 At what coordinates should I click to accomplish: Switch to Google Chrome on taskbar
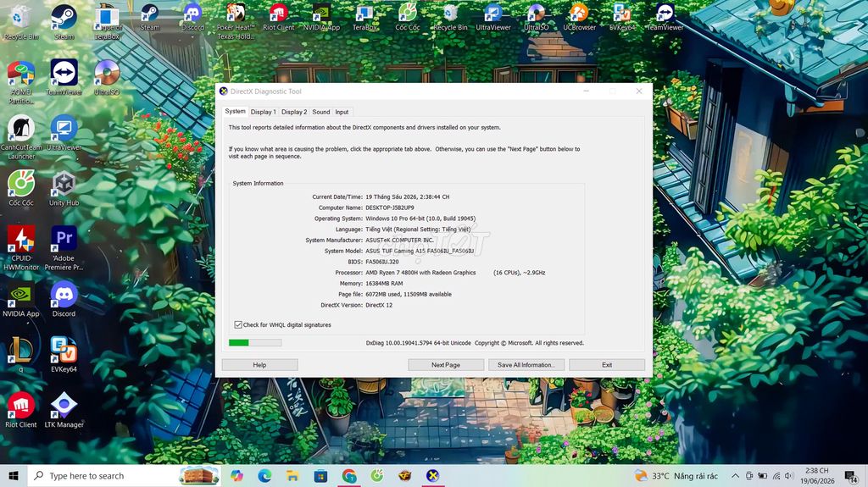[348, 475]
